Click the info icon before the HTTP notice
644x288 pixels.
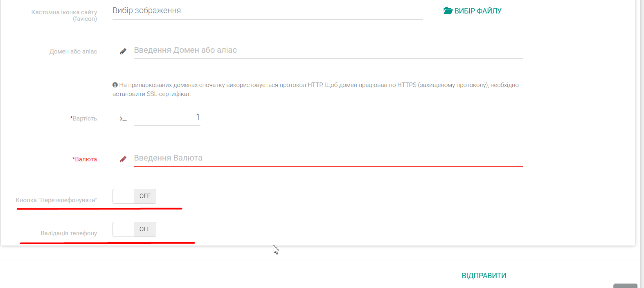[115, 85]
